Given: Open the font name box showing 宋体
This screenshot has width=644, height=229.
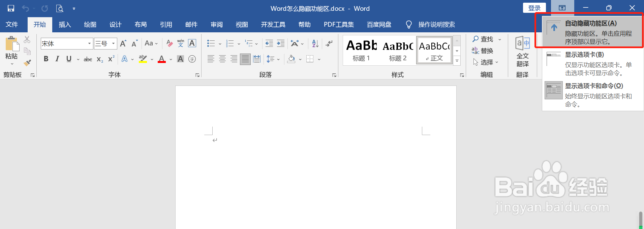Looking at the screenshot, I should point(67,43).
